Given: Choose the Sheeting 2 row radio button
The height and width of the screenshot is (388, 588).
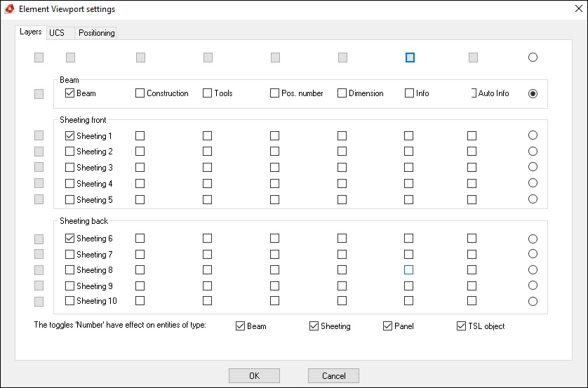Looking at the screenshot, I should (x=533, y=151).
